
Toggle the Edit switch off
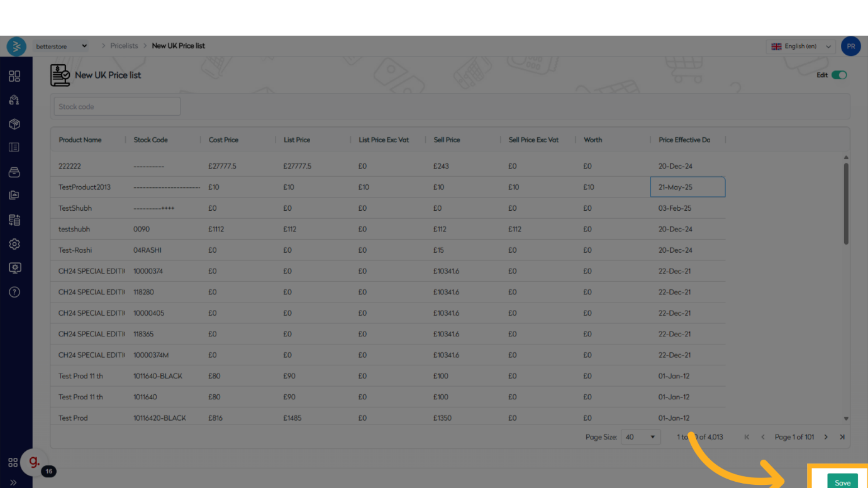tap(839, 75)
